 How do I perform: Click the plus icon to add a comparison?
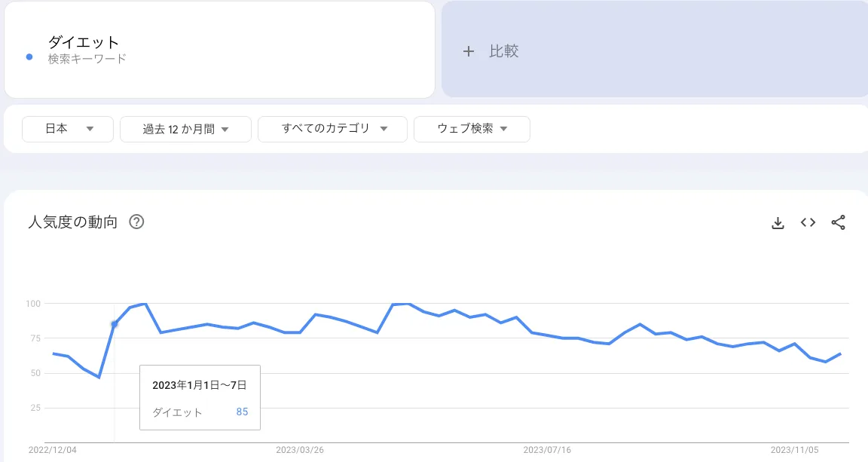pyautogui.click(x=469, y=51)
